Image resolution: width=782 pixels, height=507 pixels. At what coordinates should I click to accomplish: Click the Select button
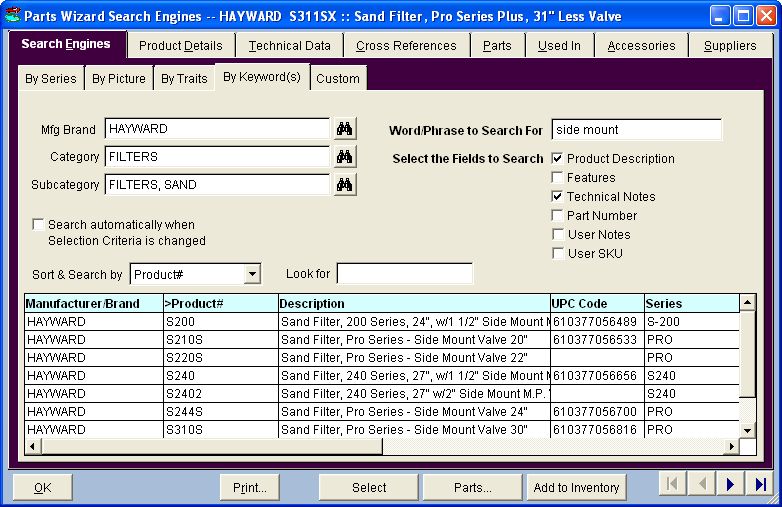pyautogui.click(x=369, y=487)
